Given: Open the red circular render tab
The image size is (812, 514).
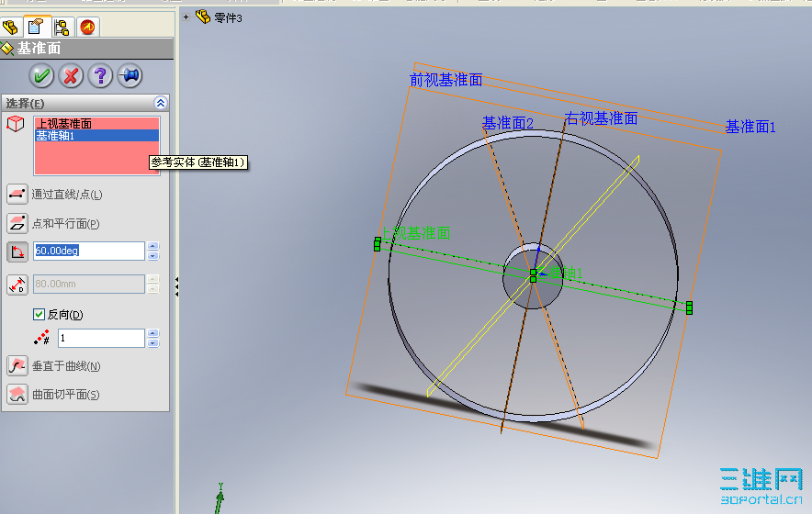Looking at the screenshot, I should click(87, 27).
